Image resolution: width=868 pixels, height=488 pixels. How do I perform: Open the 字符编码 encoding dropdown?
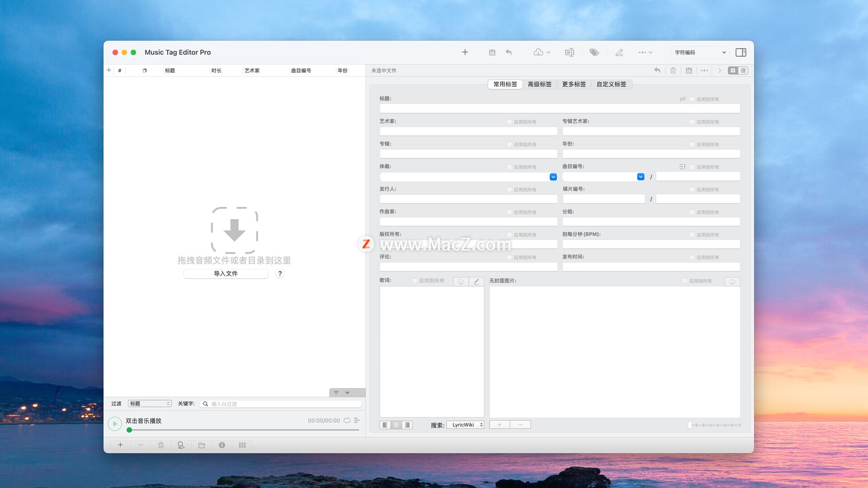tap(699, 52)
